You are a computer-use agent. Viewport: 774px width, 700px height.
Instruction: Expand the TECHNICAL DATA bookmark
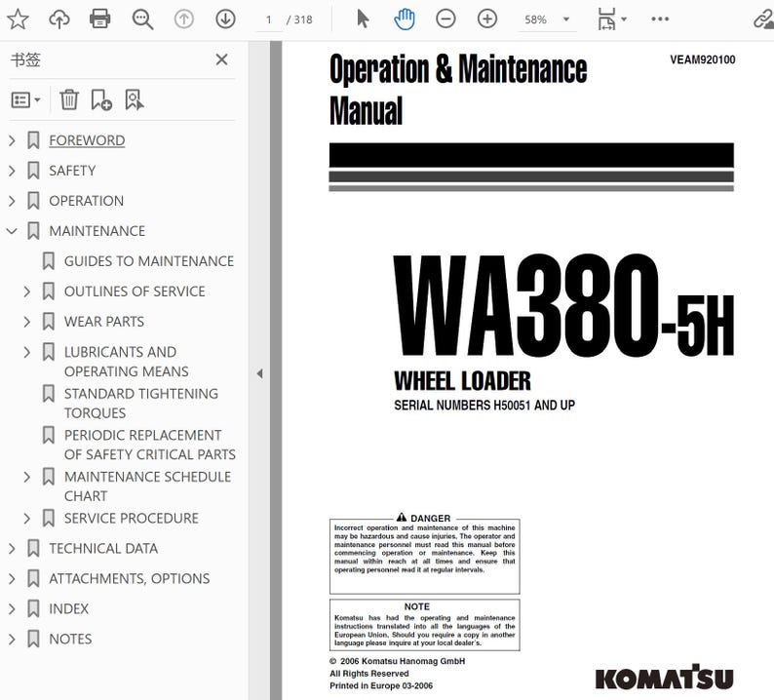tap(12, 549)
